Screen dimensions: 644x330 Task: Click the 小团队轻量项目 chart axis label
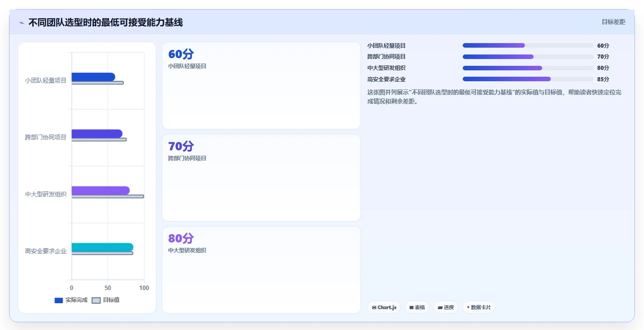point(45,80)
